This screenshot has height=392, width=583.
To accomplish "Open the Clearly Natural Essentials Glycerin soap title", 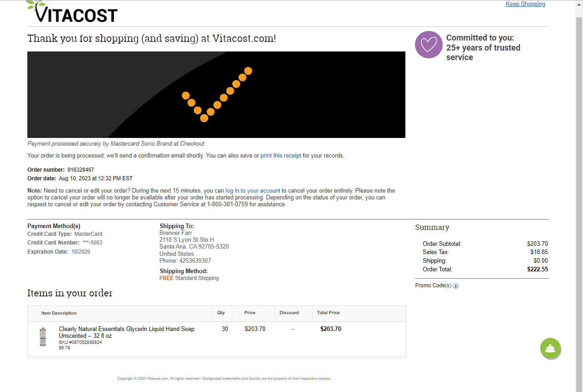I will pyautogui.click(x=127, y=332).
